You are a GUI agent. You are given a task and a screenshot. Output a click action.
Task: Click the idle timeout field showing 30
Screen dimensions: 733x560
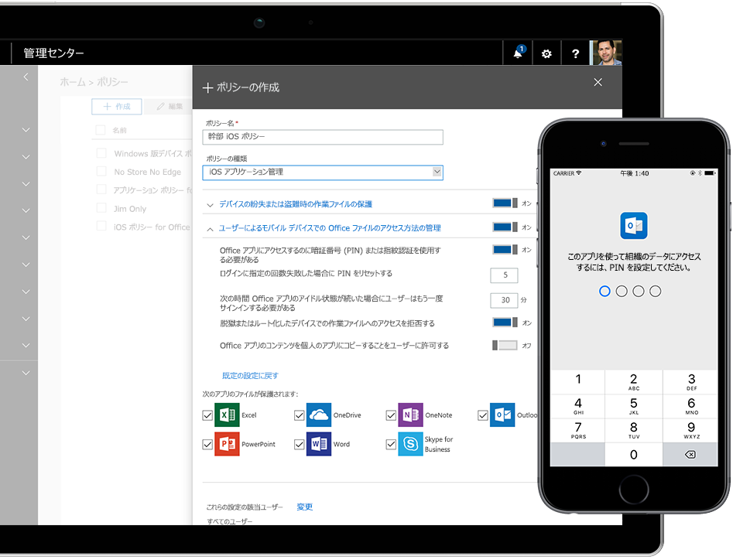[504, 300]
